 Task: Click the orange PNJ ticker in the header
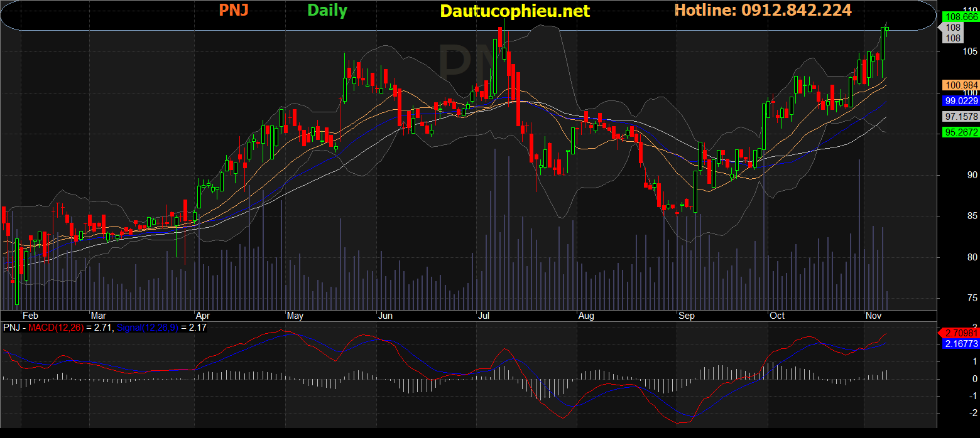233,11
